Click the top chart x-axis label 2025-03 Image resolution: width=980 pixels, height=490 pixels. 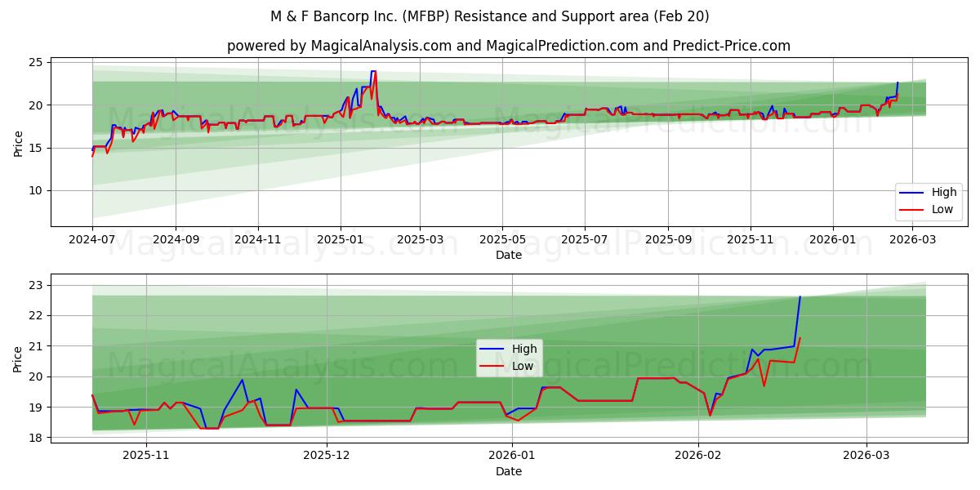tap(420, 241)
